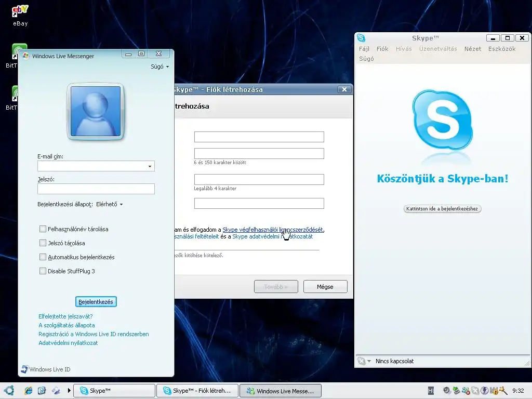Click the Safely Remove Hardware tray icon
This screenshot has height=399, width=532.
click(456, 391)
